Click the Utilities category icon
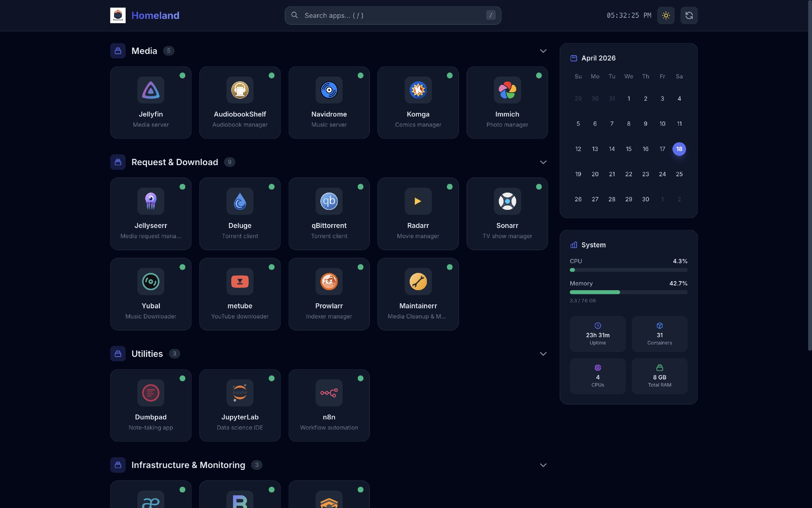Image resolution: width=812 pixels, height=508 pixels. click(x=118, y=354)
